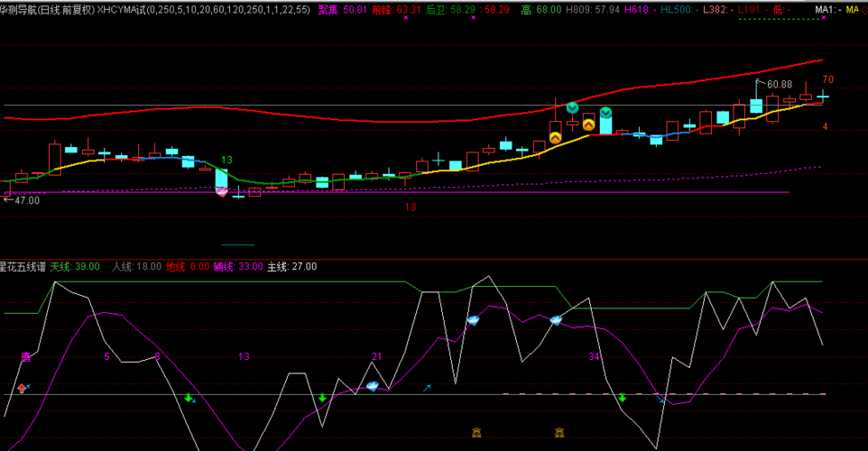The height and width of the screenshot is (451, 868).
Task: Click the magenta Fibonacci number 21
Action: (x=376, y=356)
